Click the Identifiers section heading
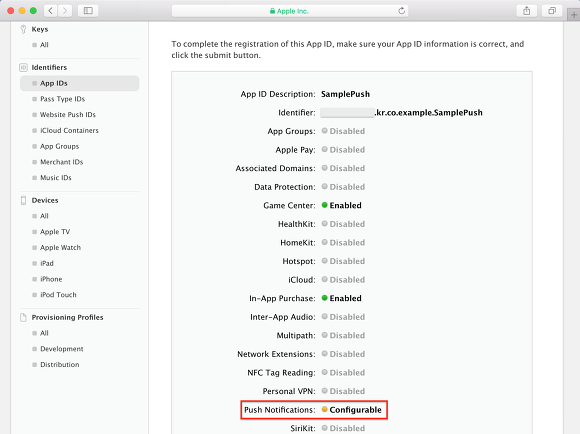This screenshot has width=580, height=434. click(x=49, y=67)
